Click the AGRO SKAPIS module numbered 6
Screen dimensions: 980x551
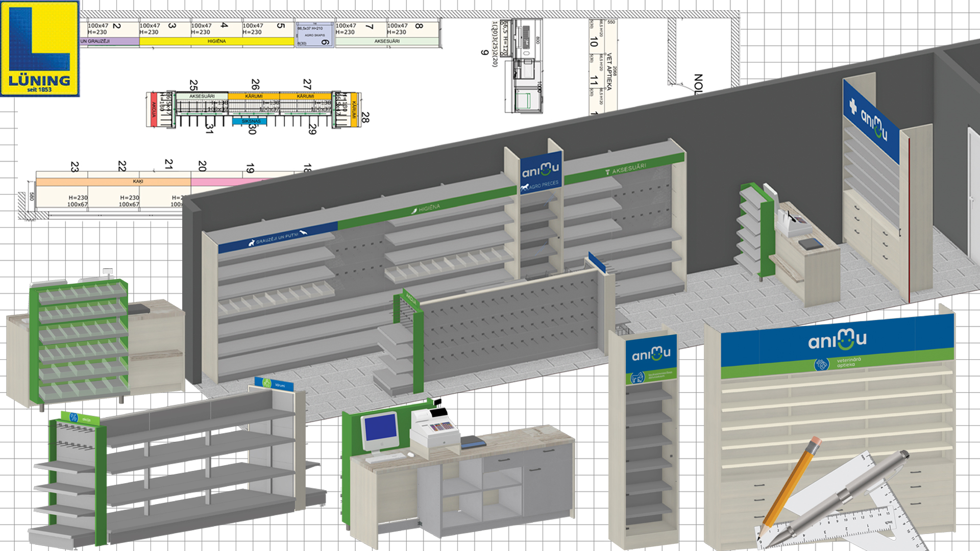(x=315, y=35)
